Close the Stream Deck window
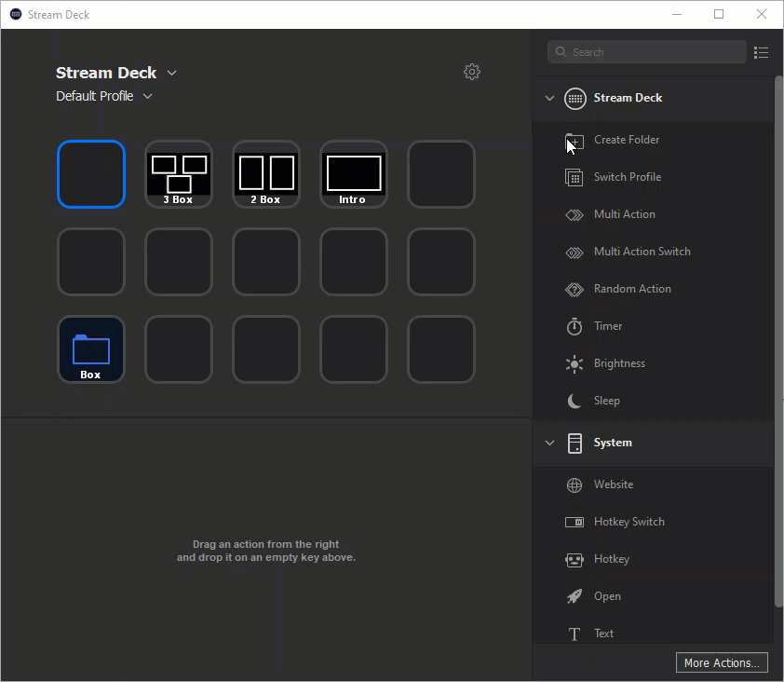 [761, 15]
